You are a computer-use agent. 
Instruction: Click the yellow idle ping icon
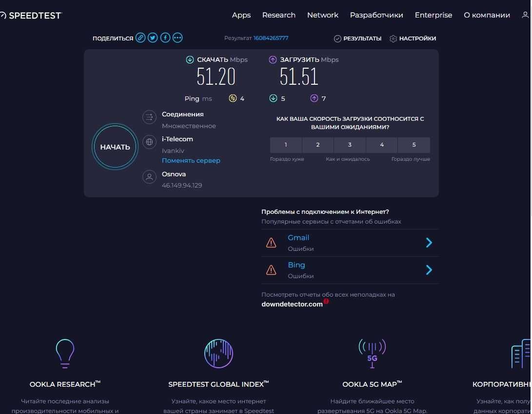coord(233,98)
